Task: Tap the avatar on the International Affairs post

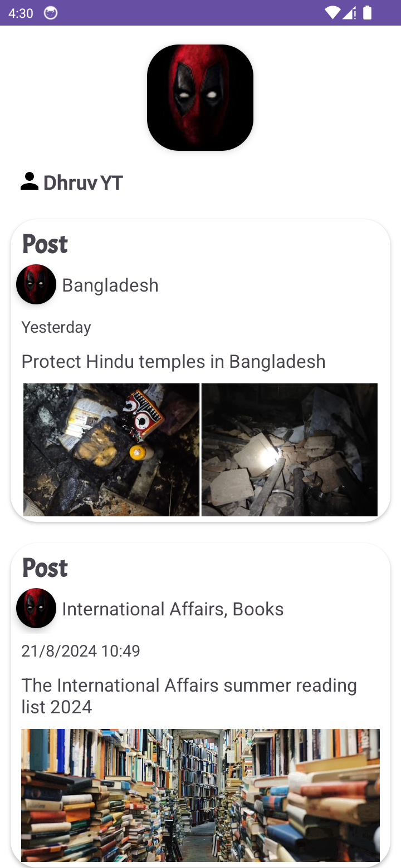Action: coord(36,608)
